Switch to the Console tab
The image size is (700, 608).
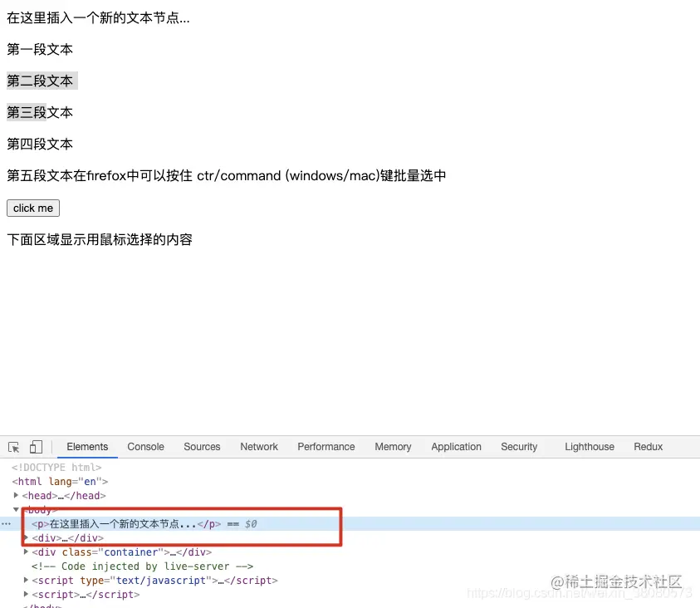pyautogui.click(x=145, y=447)
